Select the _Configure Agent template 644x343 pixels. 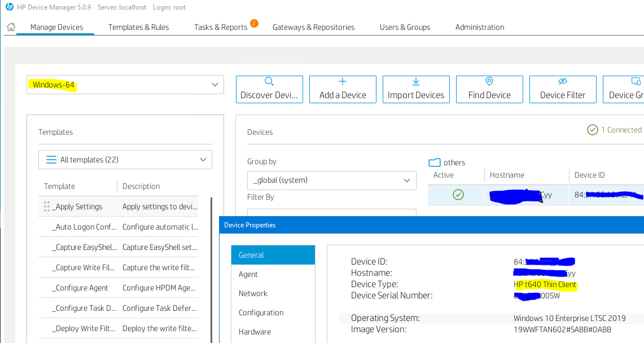click(x=80, y=288)
